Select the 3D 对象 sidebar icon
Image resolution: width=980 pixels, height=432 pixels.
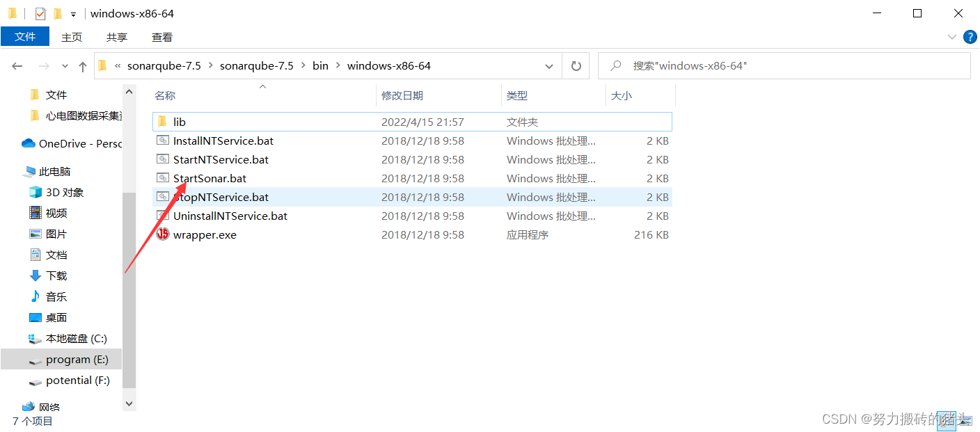click(x=35, y=192)
